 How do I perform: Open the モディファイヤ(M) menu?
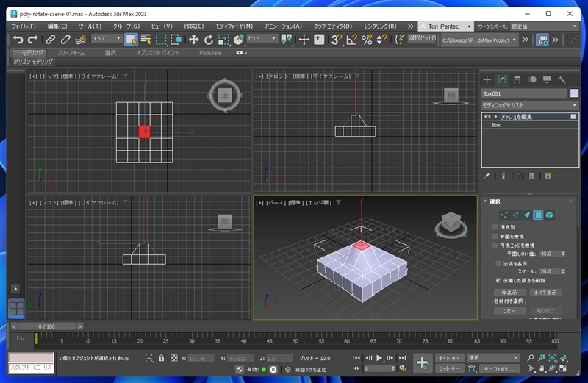pos(234,26)
